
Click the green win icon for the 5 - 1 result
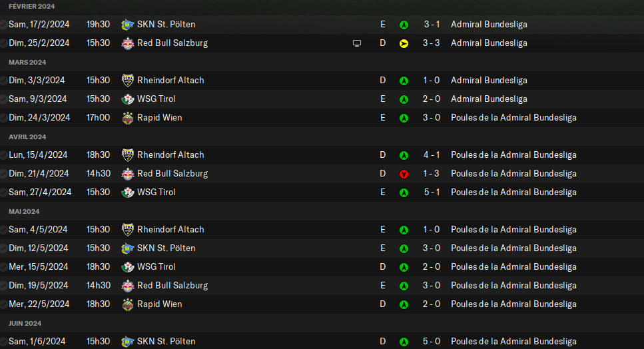pos(404,192)
